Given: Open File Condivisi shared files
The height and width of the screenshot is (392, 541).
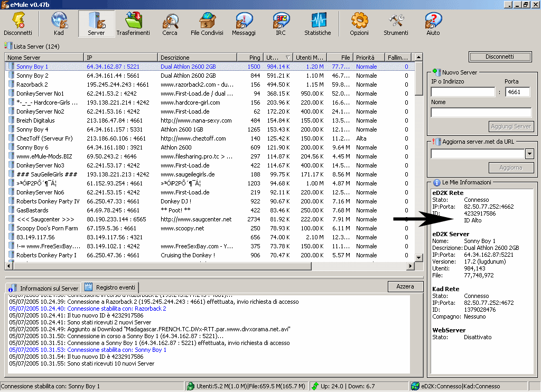Looking at the screenshot, I should tap(207, 24).
